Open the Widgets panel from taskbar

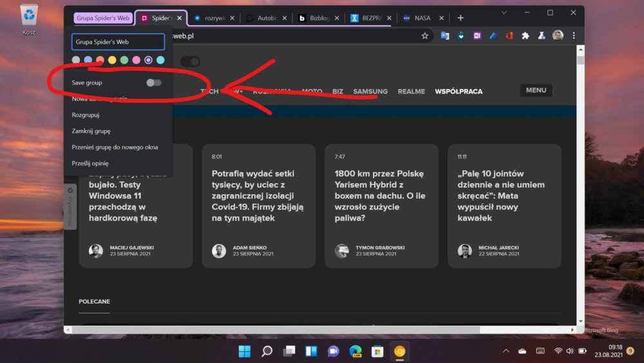click(x=311, y=351)
